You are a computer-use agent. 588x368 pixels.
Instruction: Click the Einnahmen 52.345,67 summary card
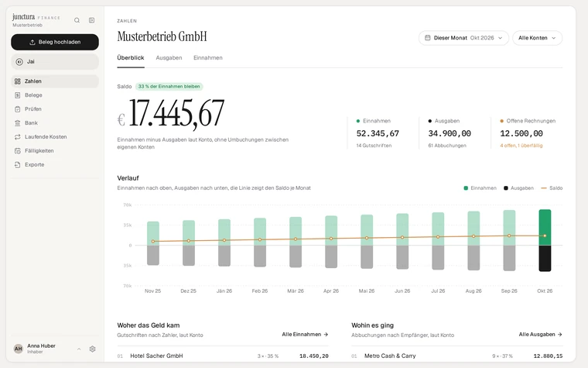tap(379, 133)
